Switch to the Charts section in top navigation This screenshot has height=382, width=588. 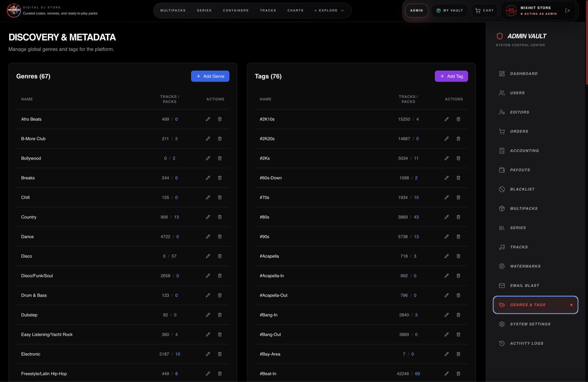coord(295,10)
